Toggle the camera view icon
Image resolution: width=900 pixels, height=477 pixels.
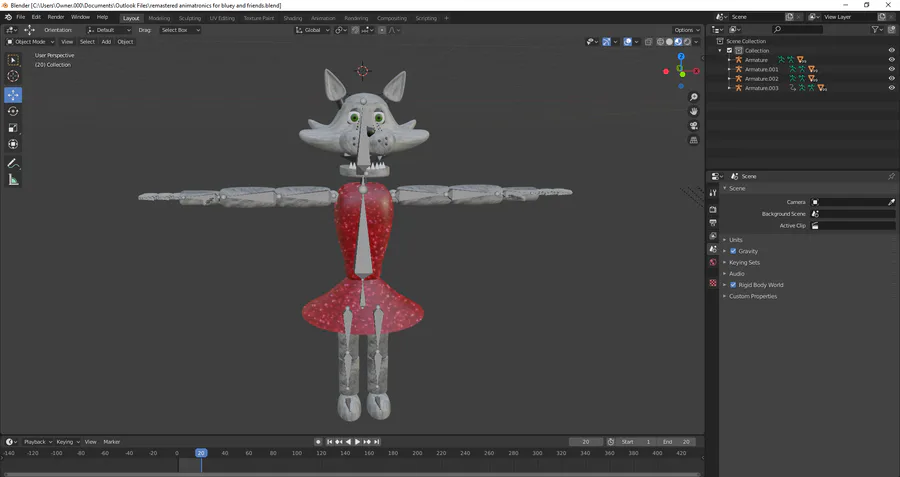tap(693, 126)
